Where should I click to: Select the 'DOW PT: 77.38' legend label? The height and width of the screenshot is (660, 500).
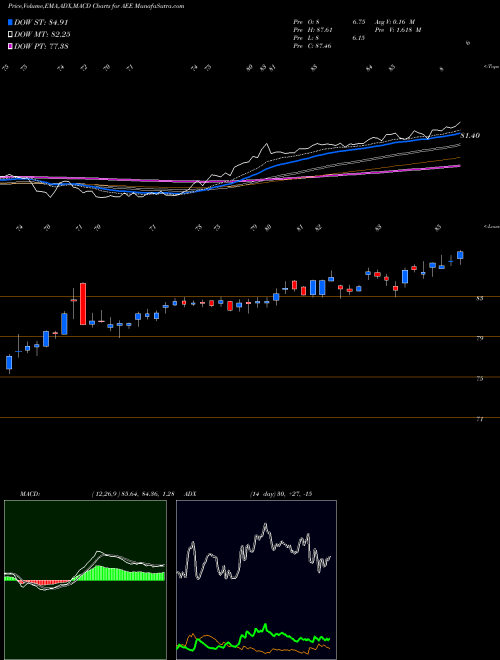click(41, 46)
